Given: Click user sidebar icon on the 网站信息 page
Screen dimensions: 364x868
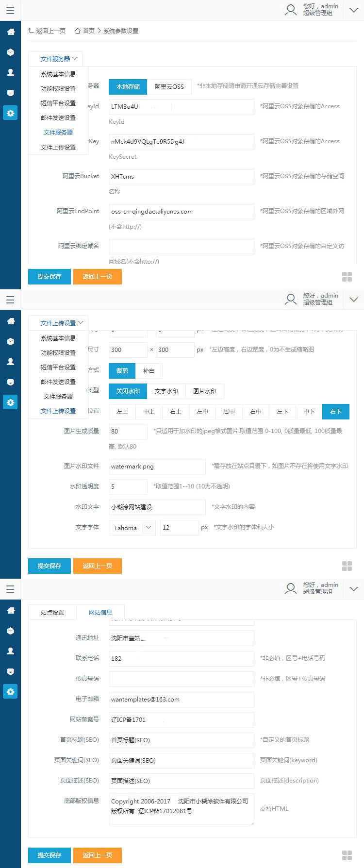Looking at the screenshot, I should pos(10,651).
